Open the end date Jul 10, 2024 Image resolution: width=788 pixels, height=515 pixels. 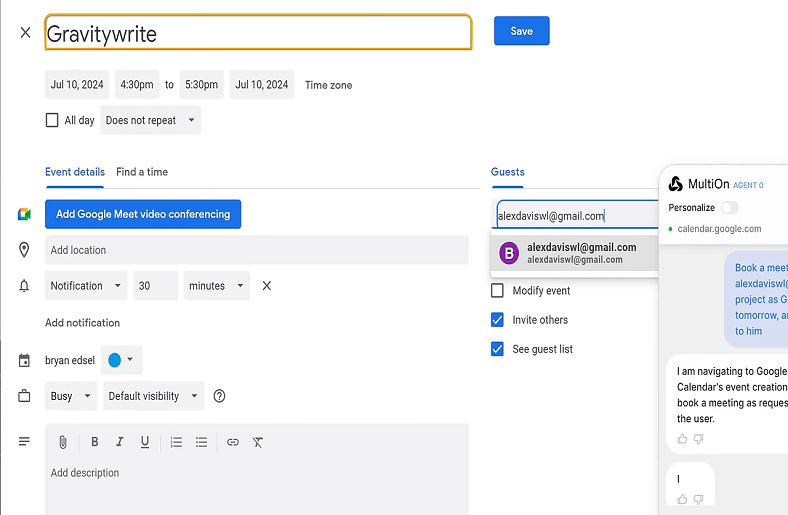click(262, 84)
